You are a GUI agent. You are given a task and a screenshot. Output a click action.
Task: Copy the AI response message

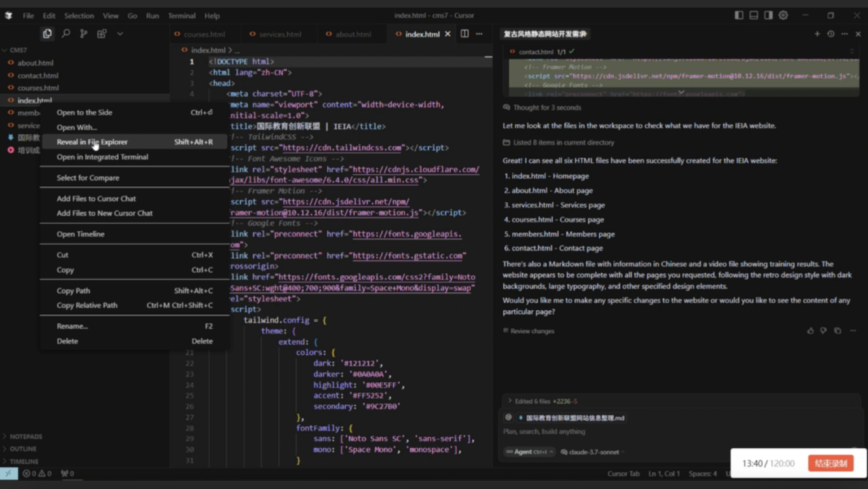[837, 331]
